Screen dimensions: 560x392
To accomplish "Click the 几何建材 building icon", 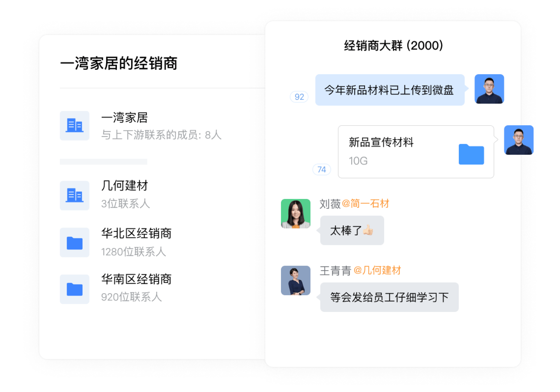I will (x=74, y=195).
